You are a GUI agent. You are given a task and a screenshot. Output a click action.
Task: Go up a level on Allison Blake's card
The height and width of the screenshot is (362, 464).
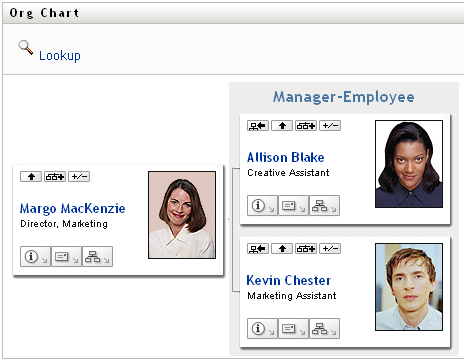tap(282, 126)
